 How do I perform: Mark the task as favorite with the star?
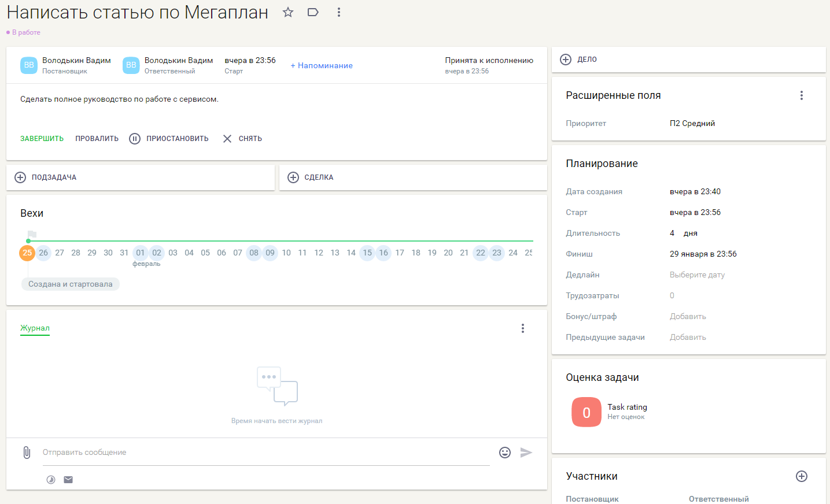[288, 12]
